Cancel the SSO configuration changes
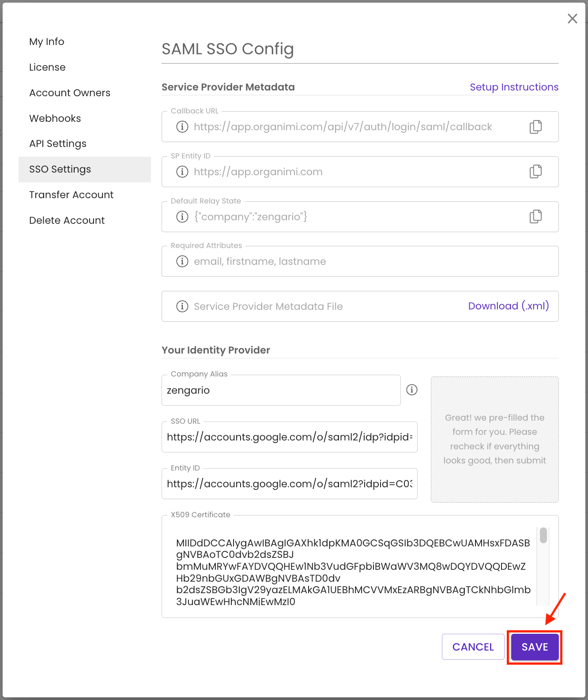This screenshot has width=588, height=700. coord(473,647)
